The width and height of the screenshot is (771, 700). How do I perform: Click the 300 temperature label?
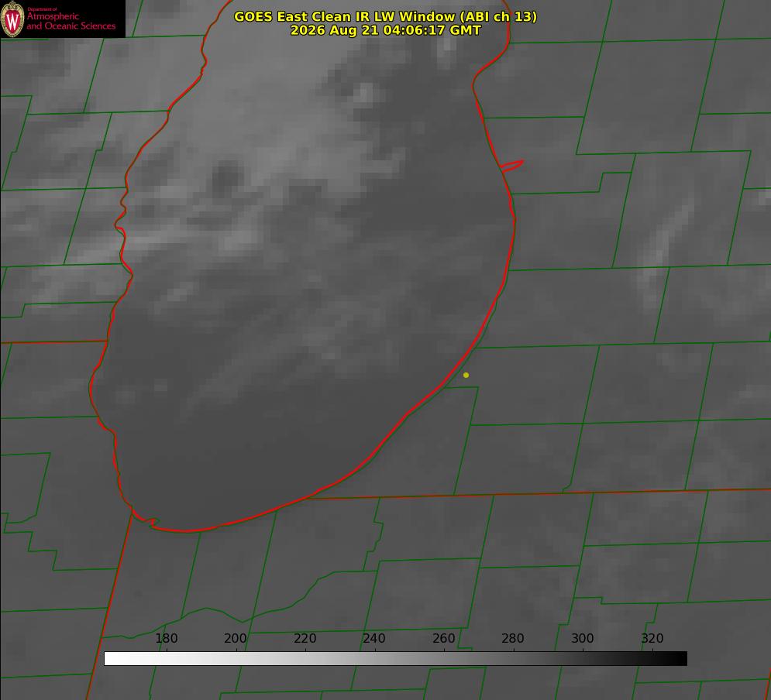click(583, 638)
